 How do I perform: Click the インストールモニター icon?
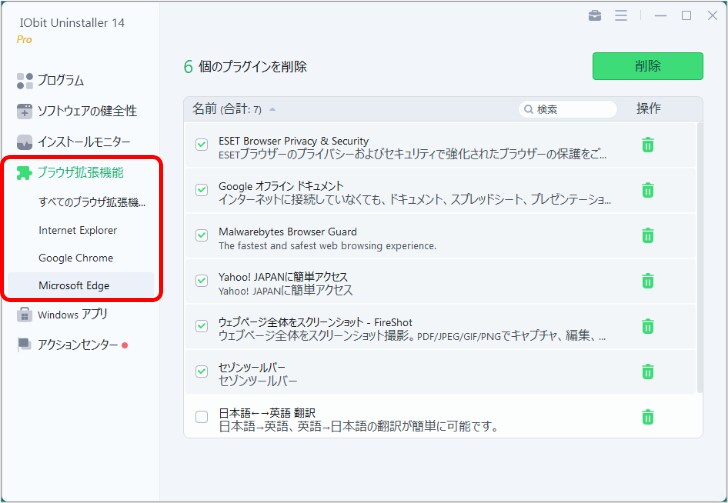pos(25,142)
